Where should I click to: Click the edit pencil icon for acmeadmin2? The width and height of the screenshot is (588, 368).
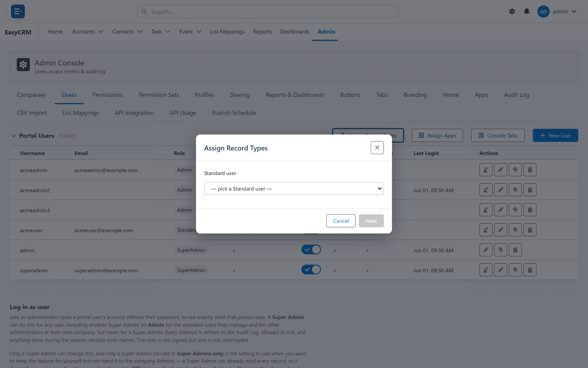(500, 190)
